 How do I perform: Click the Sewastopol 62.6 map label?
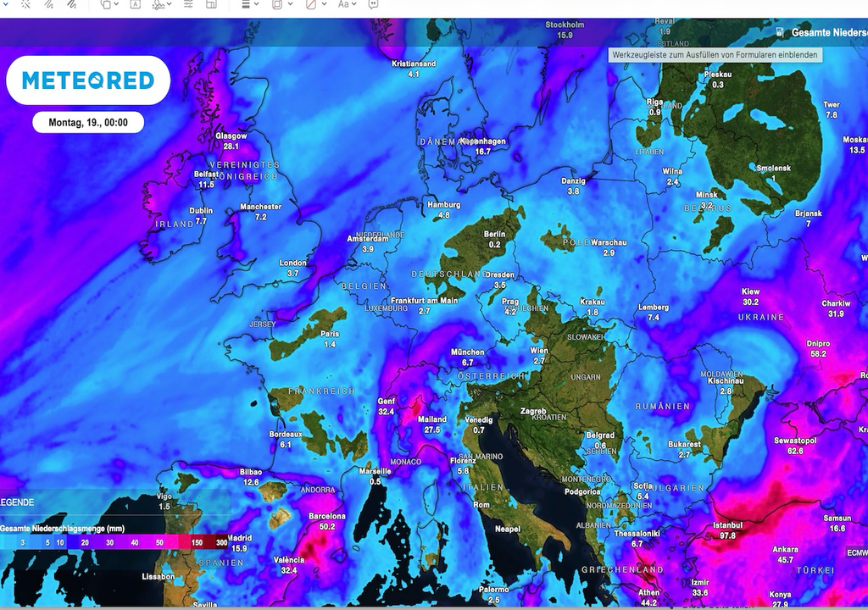795,446
